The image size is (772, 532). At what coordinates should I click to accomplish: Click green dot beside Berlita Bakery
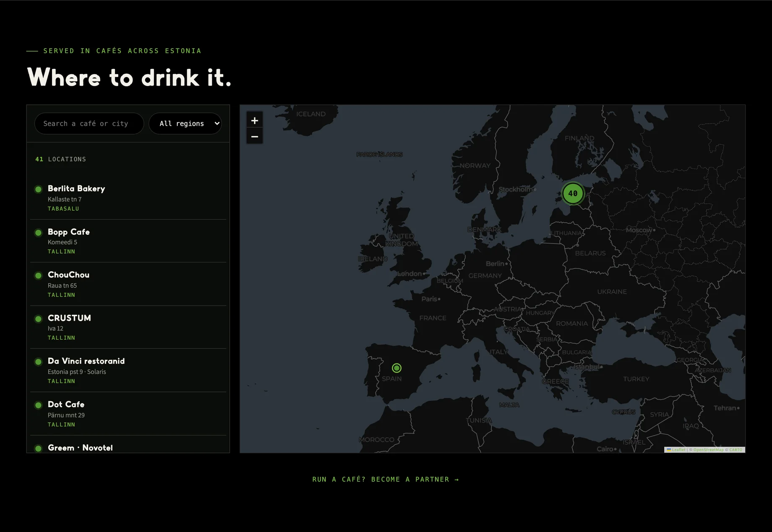[x=38, y=189]
